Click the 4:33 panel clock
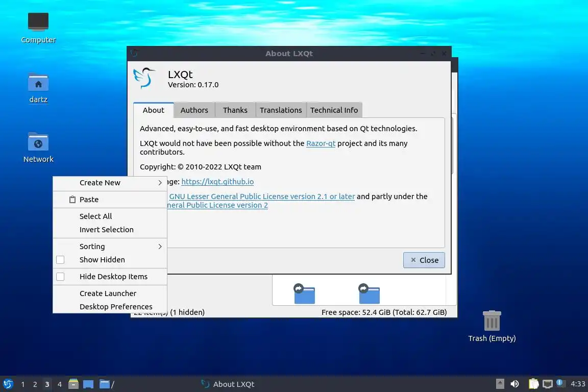Viewport: 588px width, 392px height. click(x=577, y=384)
